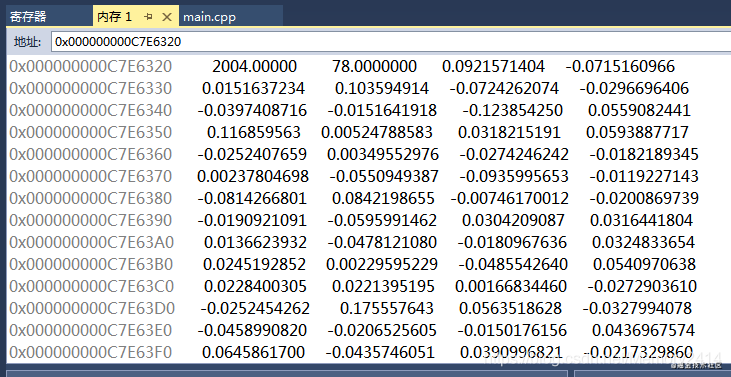Image resolution: width=731 pixels, height=377 pixels.
Task: Open the main.cpp tab
Action: pyautogui.click(x=209, y=18)
